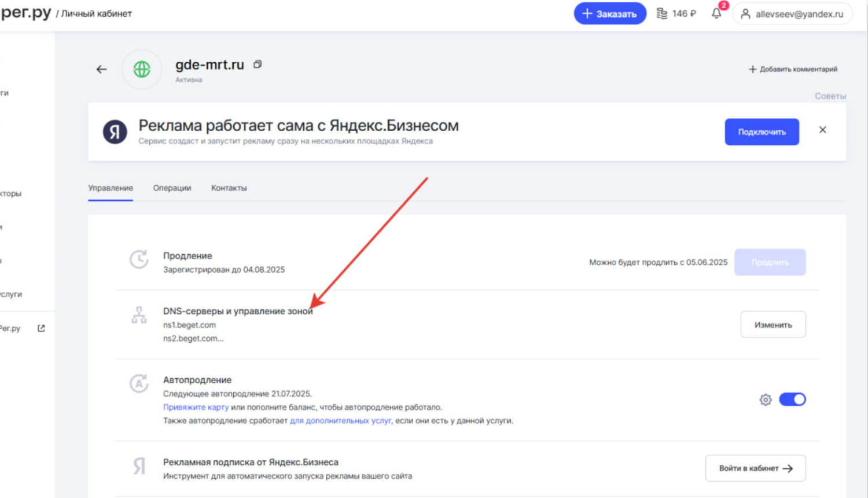Click Войти в кабинет button
The image size is (868, 498).
(755, 468)
